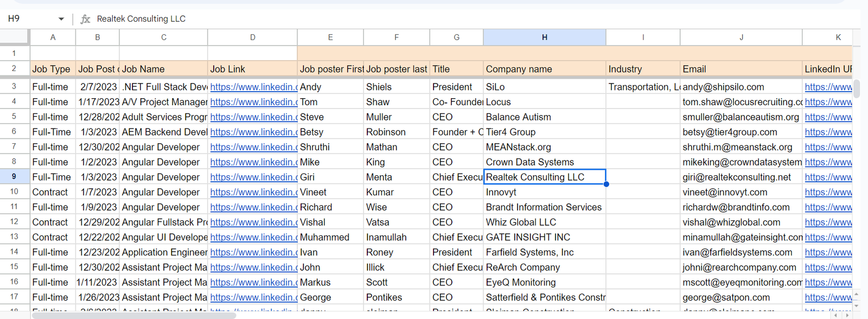
Task: Click cell 'Brandt Information Services'
Action: pos(545,207)
